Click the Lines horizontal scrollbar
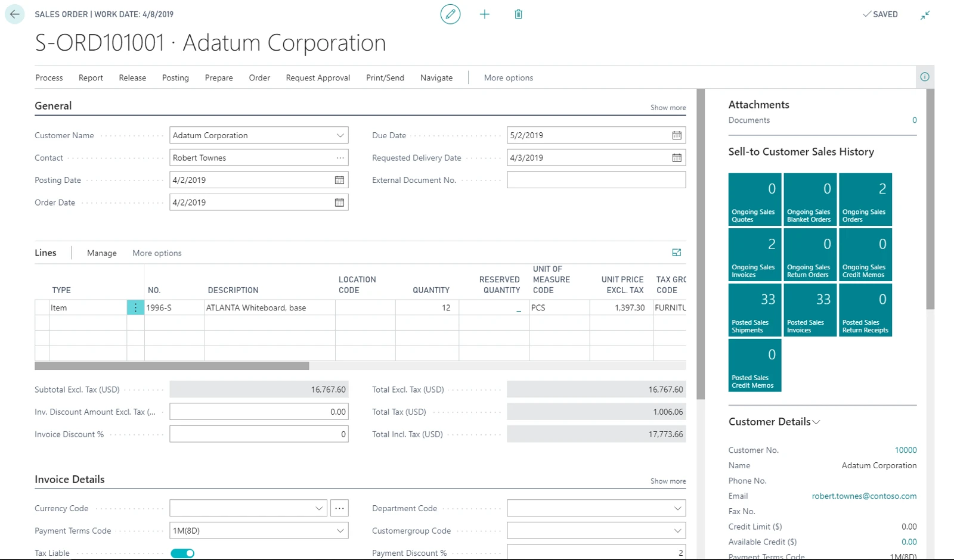 [x=172, y=366]
